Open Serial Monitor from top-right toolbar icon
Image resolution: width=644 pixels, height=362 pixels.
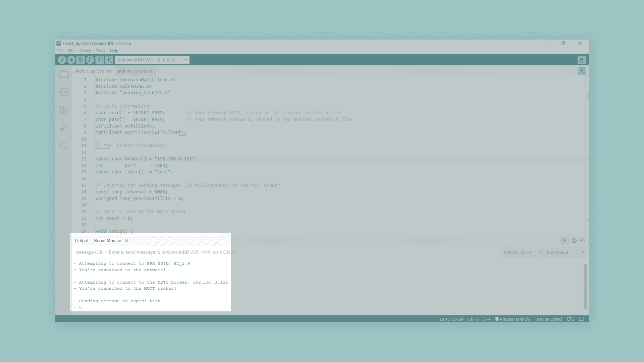click(581, 60)
